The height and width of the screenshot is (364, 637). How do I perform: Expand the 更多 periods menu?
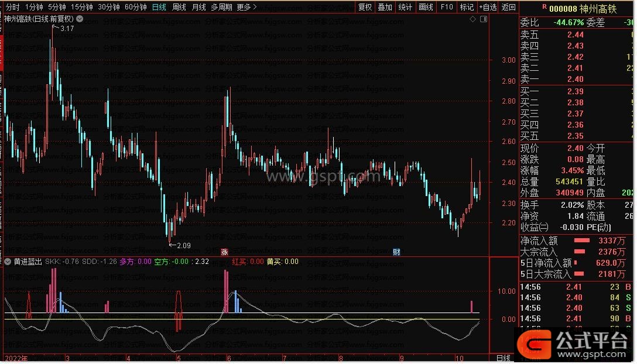[x=246, y=7]
